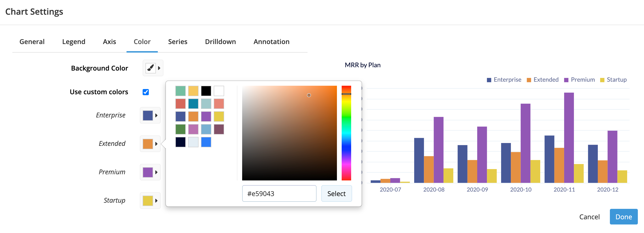Switch to the Legend tab
The height and width of the screenshot is (233, 644).
(x=74, y=42)
